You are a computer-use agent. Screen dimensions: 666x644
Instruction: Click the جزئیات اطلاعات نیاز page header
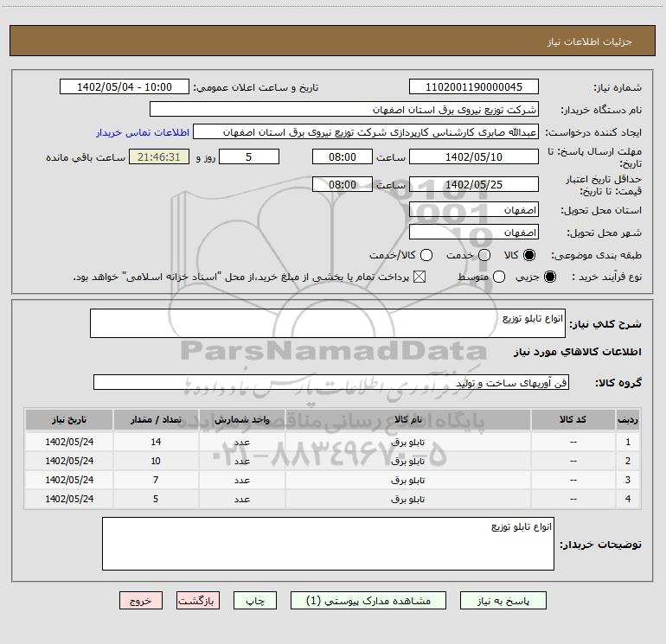[590, 41]
